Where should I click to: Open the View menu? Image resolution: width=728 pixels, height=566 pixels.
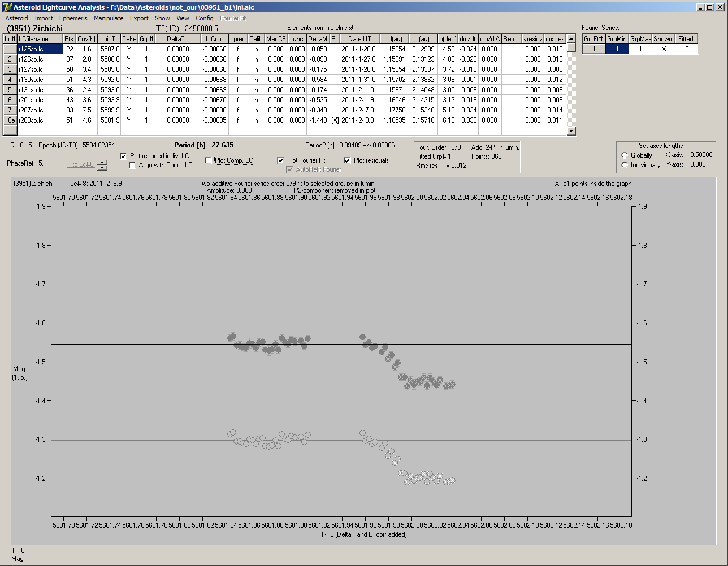point(183,18)
